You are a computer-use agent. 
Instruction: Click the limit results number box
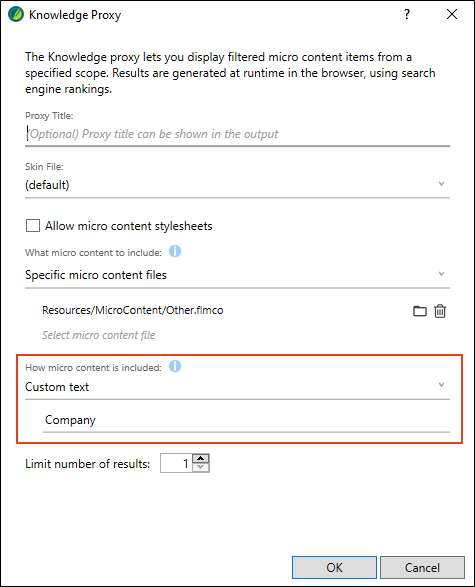(x=176, y=463)
